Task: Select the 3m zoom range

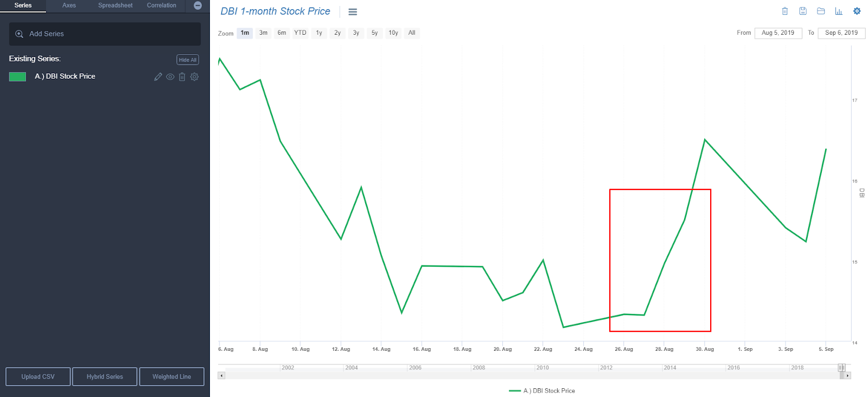Action: click(263, 33)
